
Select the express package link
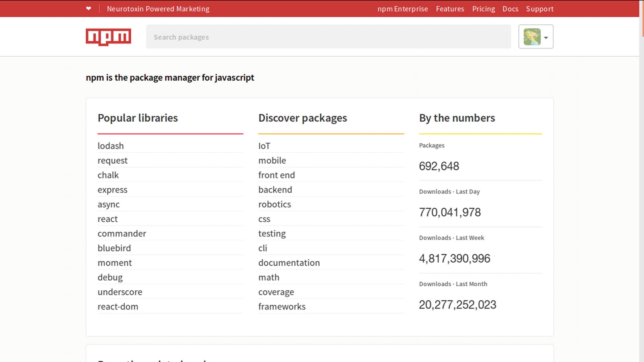(112, 190)
